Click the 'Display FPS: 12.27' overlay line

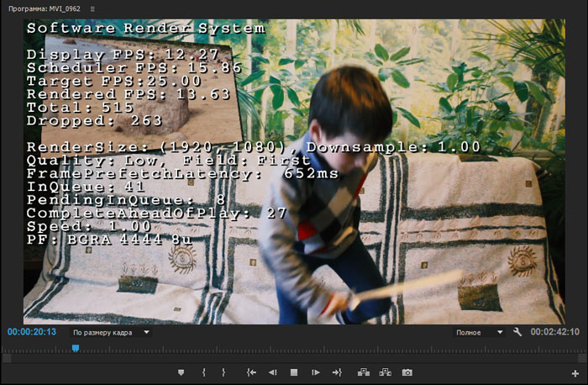[123, 55]
